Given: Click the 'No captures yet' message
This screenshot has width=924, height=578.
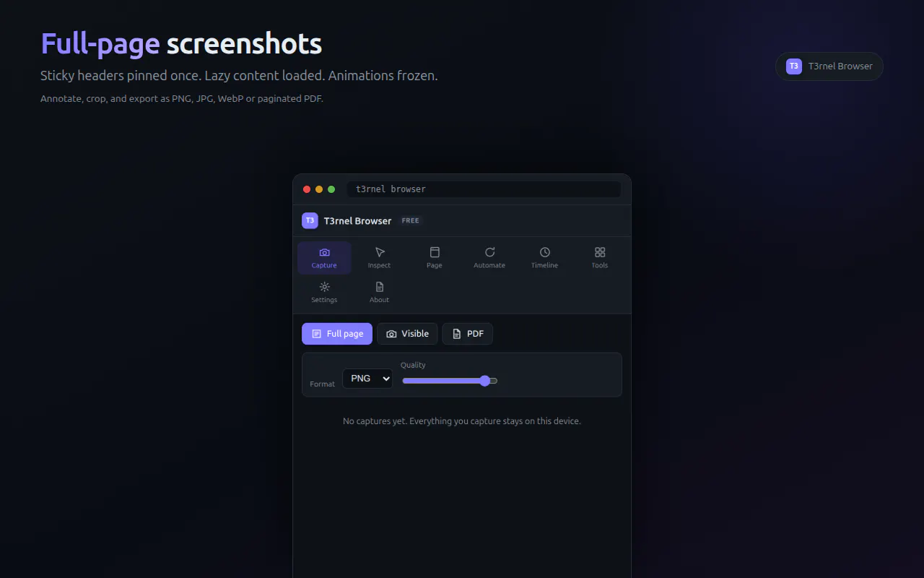Looking at the screenshot, I should (462, 421).
